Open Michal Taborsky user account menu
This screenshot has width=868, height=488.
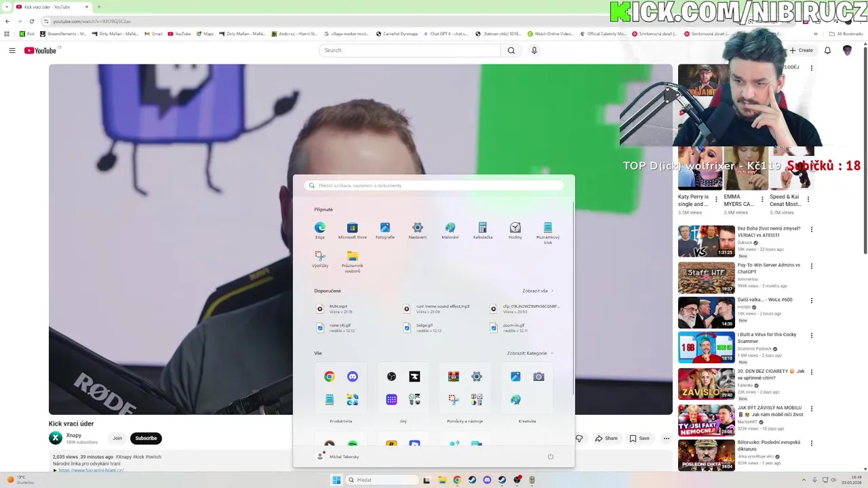tap(338, 457)
